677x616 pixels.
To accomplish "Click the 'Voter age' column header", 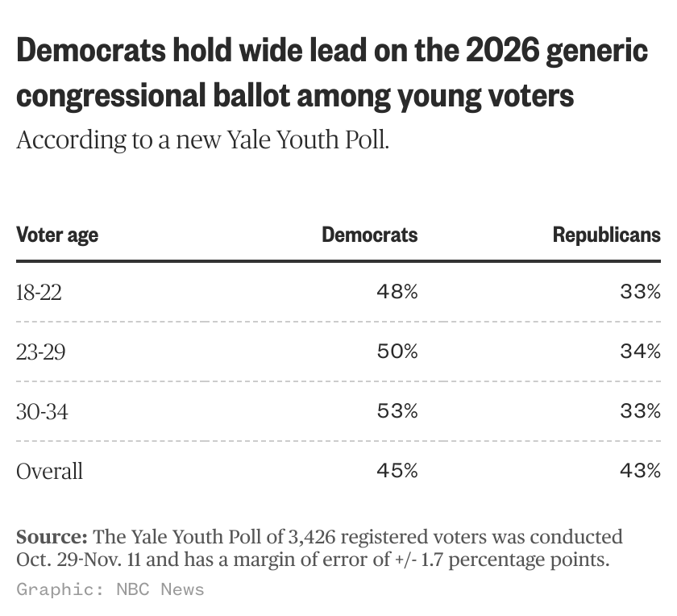I will point(57,235).
